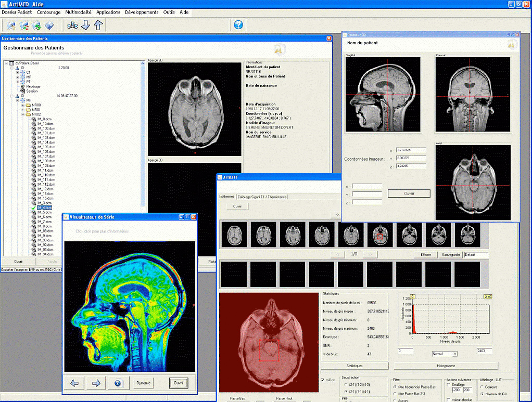
Task: Click the MR01 folder icon
Action: (29, 110)
